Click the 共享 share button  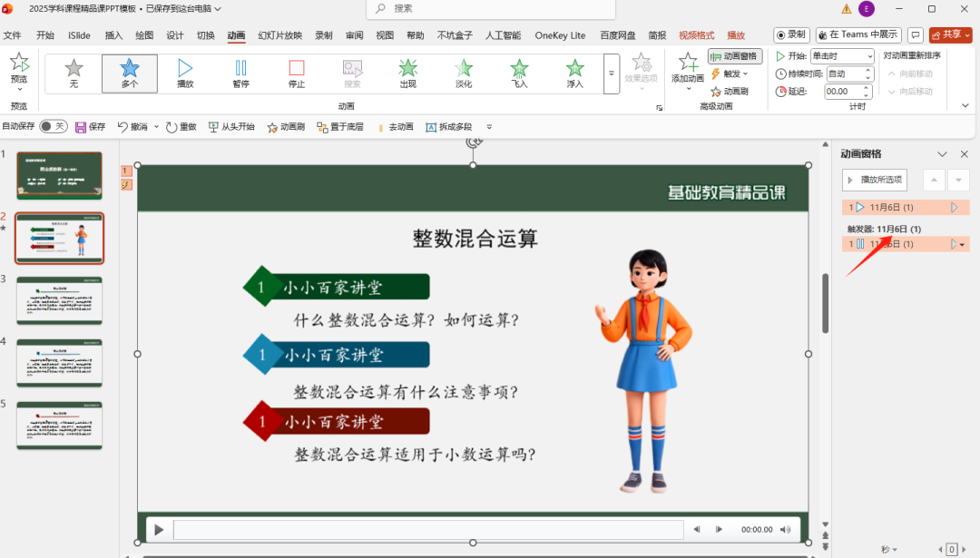[950, 34]
